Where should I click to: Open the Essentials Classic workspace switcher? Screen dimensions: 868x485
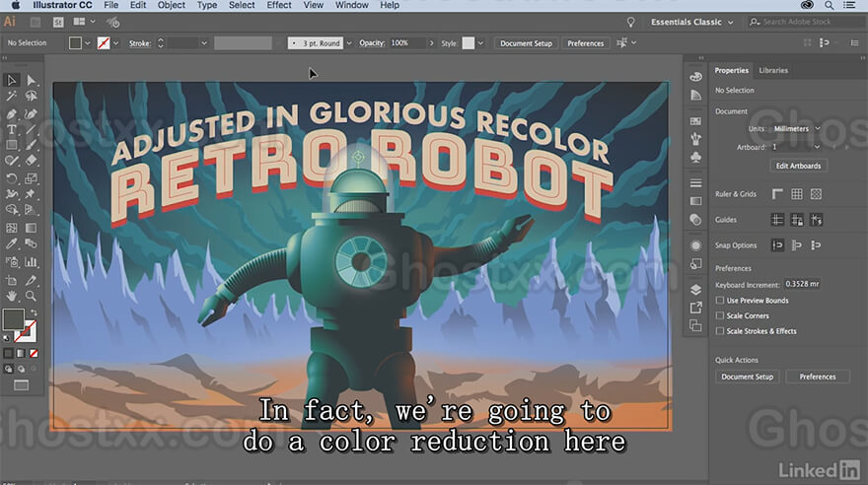coord(692,22)
